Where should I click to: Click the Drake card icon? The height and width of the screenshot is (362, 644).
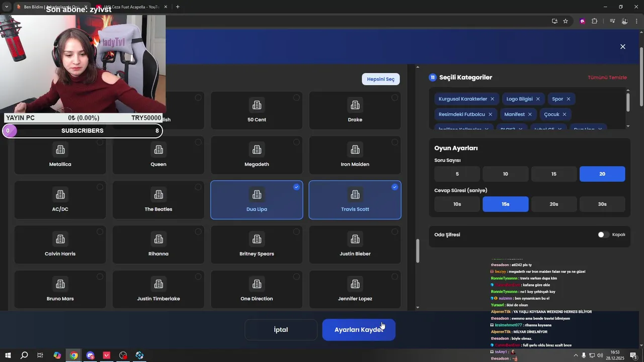[x=355, y=105]
